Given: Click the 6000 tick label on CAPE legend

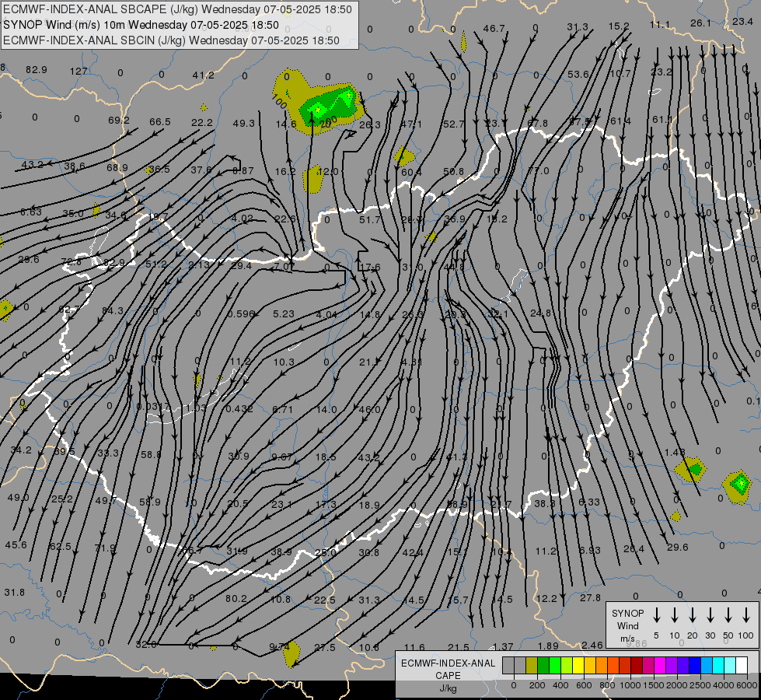Looking at the screenshot, I should point(748,685).
